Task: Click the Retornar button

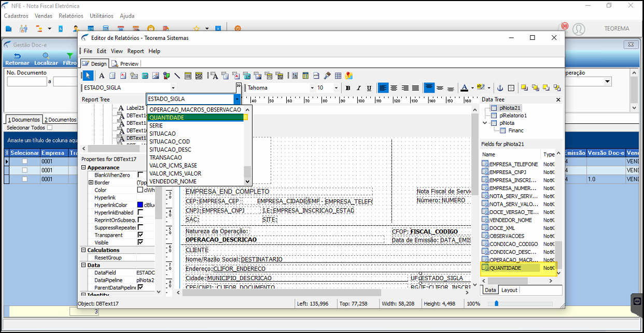Action: point(17,59)
